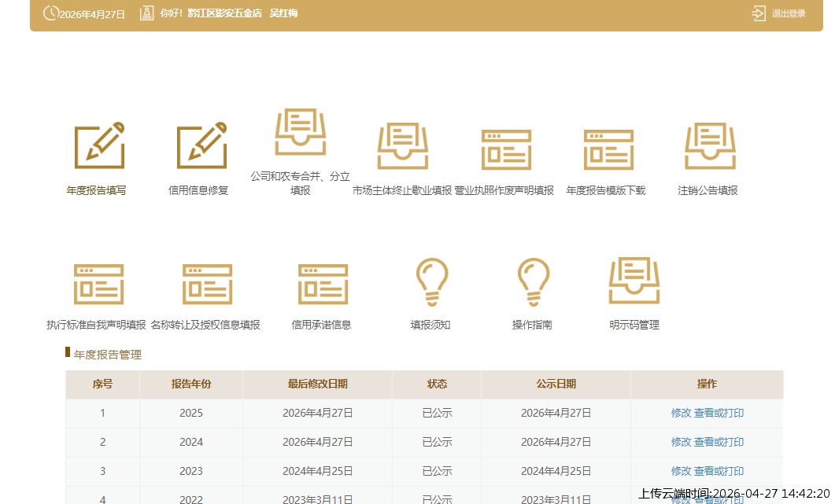This screenshot has height=504, width=835.
Task: Open 执行标准自我声明填报 icon
Action: coord(98,284)
